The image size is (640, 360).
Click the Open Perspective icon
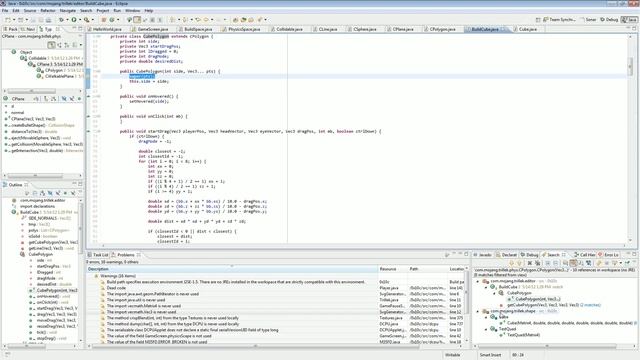tap(538, 20)
